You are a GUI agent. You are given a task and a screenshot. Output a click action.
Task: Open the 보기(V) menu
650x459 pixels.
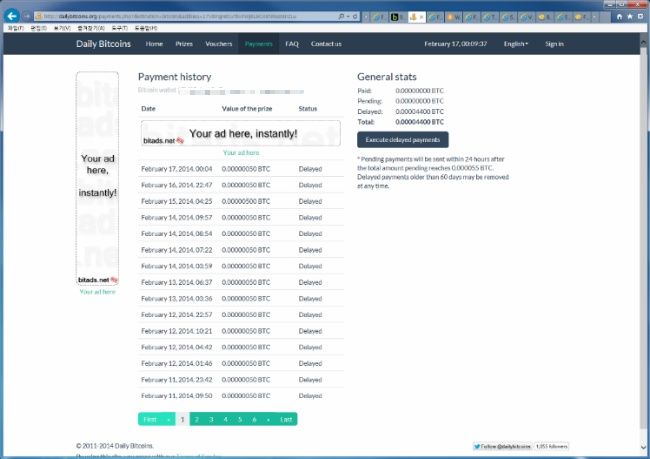pyautogui.click(x=62, y=28)
